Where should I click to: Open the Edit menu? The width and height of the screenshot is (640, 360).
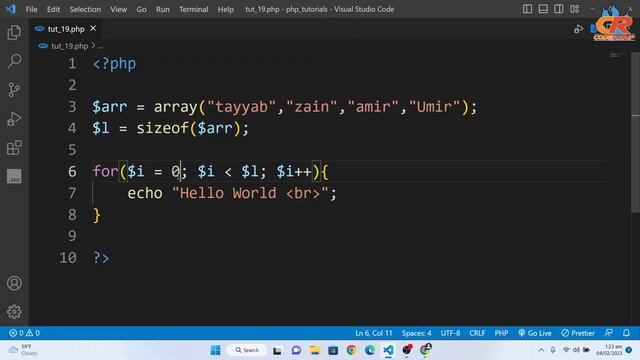[53, 9]
